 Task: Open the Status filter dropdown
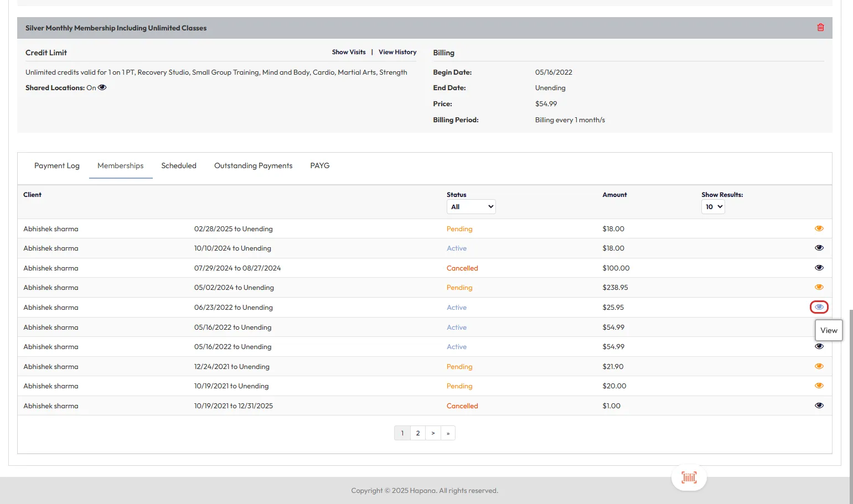click(471, 207)
